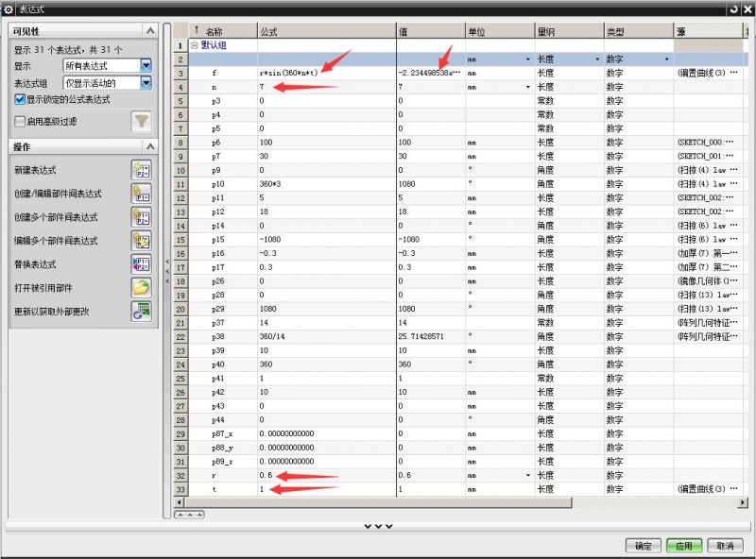
Task: Sort by the 公式 column header
Action: pyautogui.click(x=326, y=31)
